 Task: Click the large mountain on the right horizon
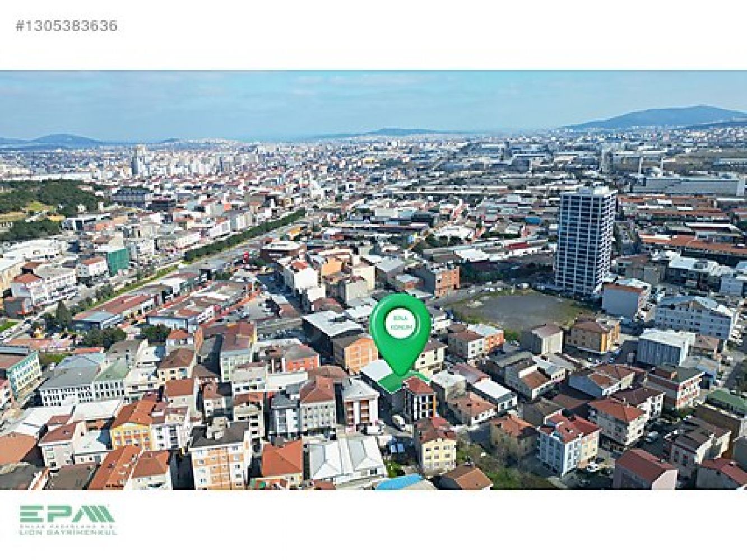tap(661, 119)
